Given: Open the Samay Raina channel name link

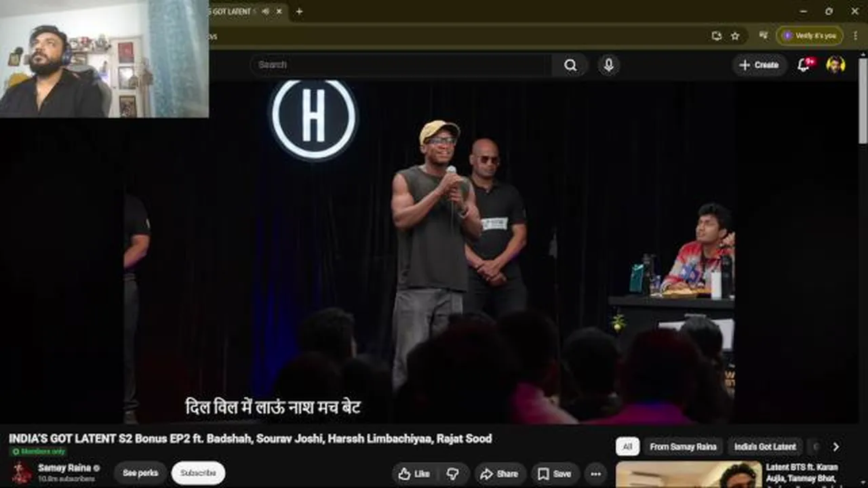Looking at the screenshot, I should tap(64, 468).
